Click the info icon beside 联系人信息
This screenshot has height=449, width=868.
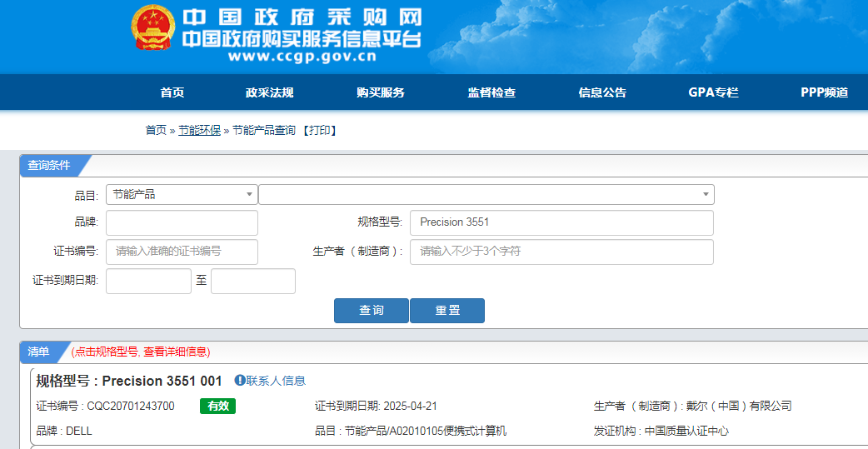point(240,381)
